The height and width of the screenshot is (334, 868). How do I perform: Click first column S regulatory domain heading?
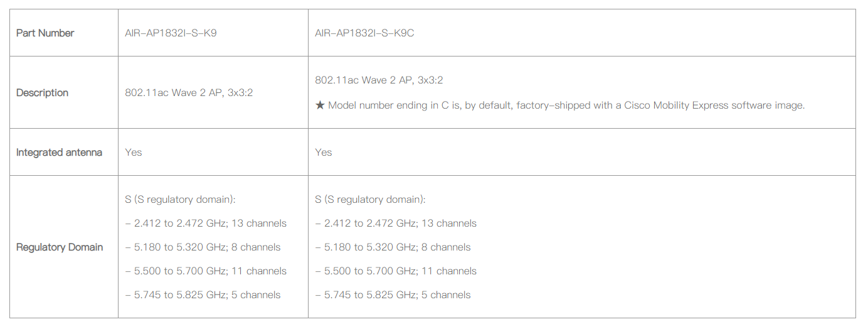[180, 200]
